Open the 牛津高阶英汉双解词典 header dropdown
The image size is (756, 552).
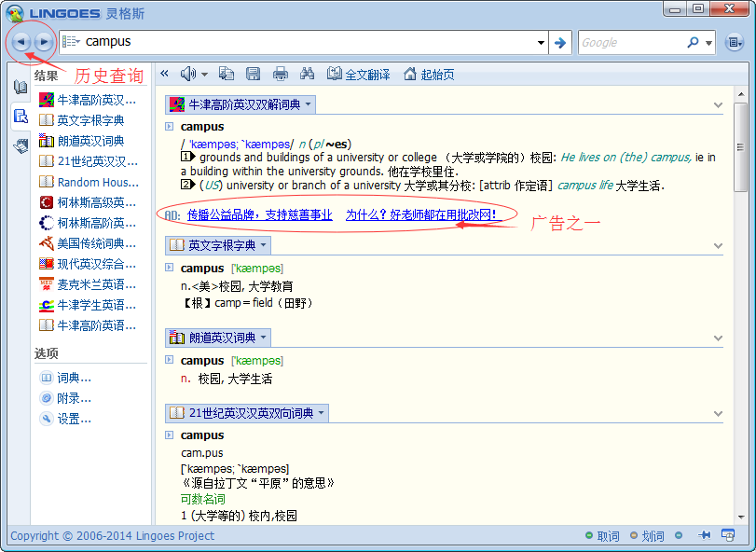(309, 104)
